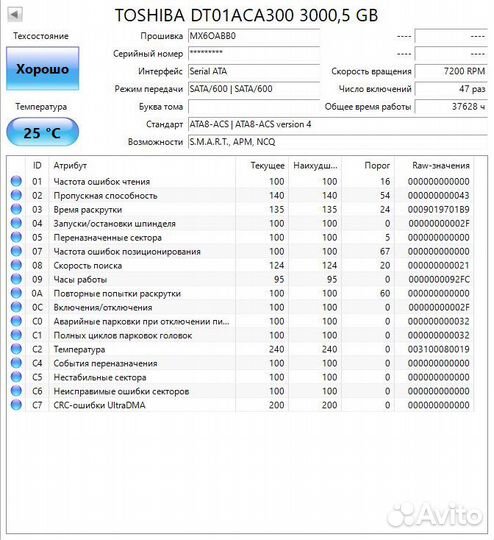Click the previous disk arrow button
The width and height of the screenshot is (494, 540).
[15, 14]
